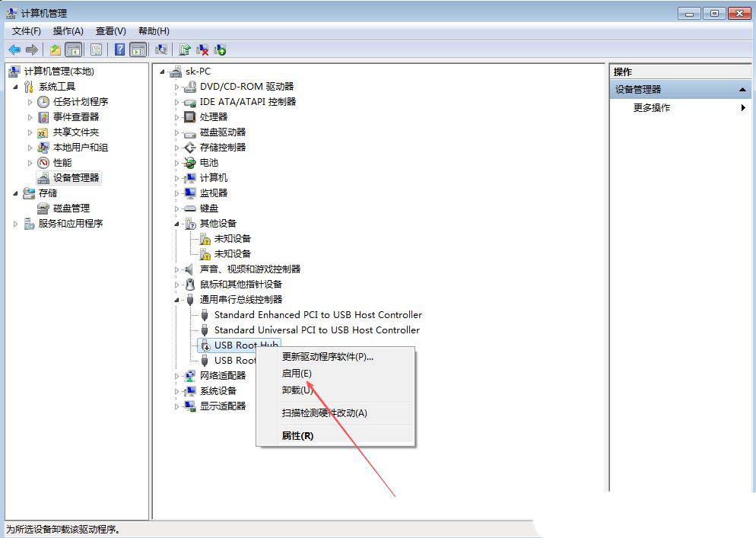
Task: Click the scan for hardware changes icon
Action: pyautogui.click(x=160, y=49)
